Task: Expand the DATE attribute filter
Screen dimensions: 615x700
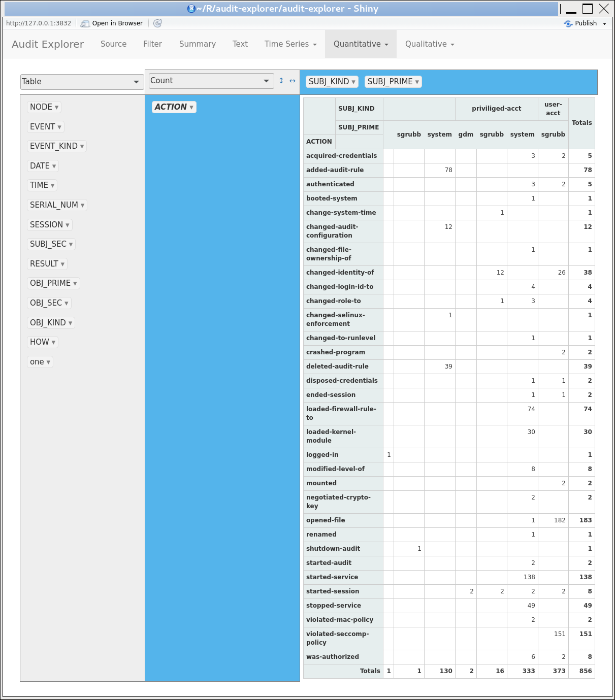Action: (54, 166)
